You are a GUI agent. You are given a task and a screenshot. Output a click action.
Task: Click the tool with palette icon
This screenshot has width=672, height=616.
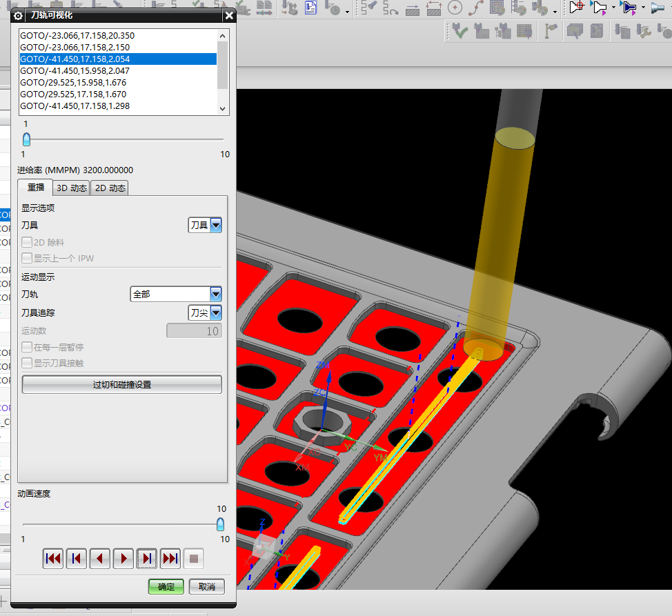(x=540, y=8)
